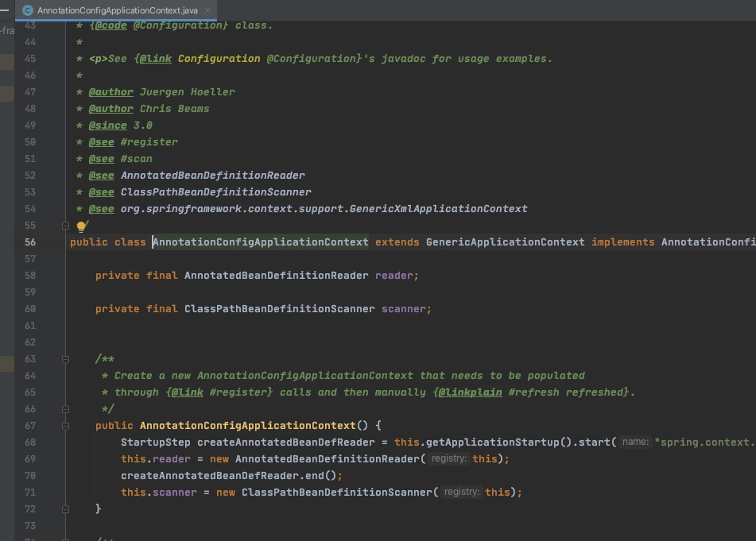Image resolution: width=756 pixels, height=541 pixels.
Task: Collapse the constructor fold marker at line 67
Action: pyautogui.click(x=65, y=426)
